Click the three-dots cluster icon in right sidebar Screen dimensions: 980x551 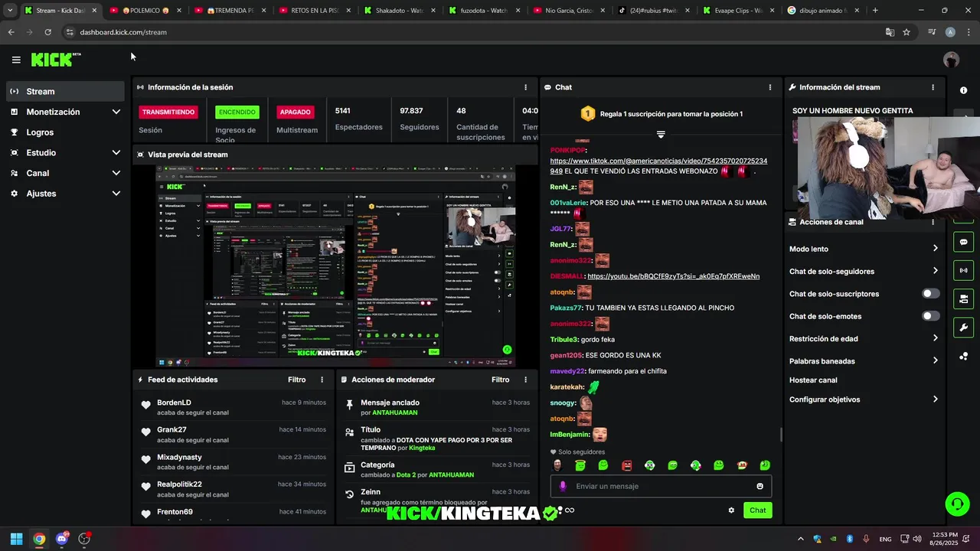(x=963, y=356)
